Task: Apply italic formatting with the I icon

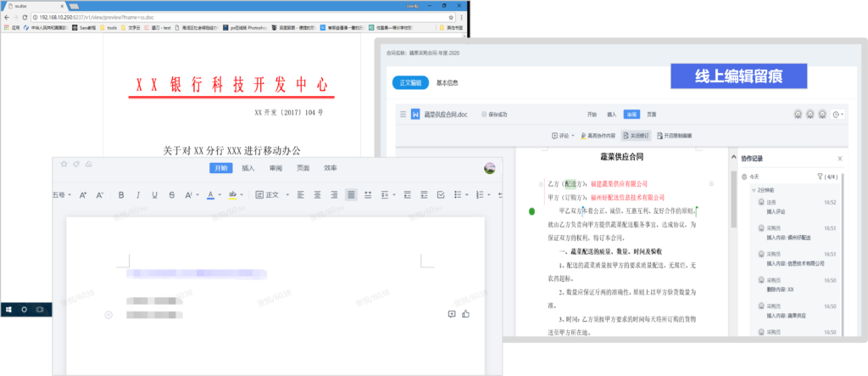Action: pyautogui.click(x=137, y=195)
